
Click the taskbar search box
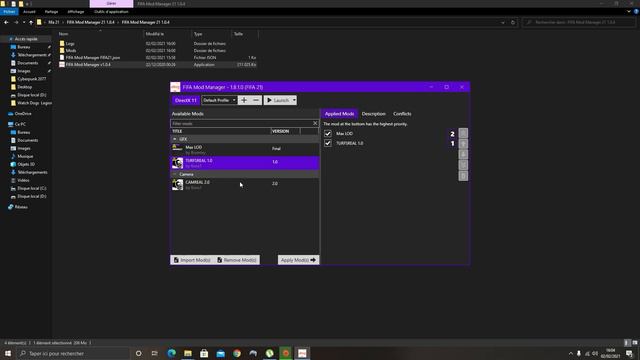[x=73, y=353]
